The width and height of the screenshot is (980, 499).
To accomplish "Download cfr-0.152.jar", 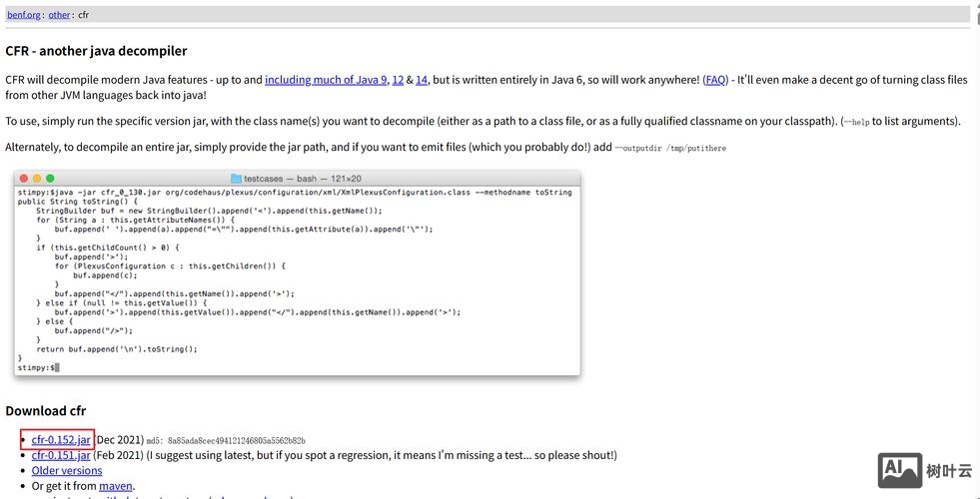I will tap(61, 439).
